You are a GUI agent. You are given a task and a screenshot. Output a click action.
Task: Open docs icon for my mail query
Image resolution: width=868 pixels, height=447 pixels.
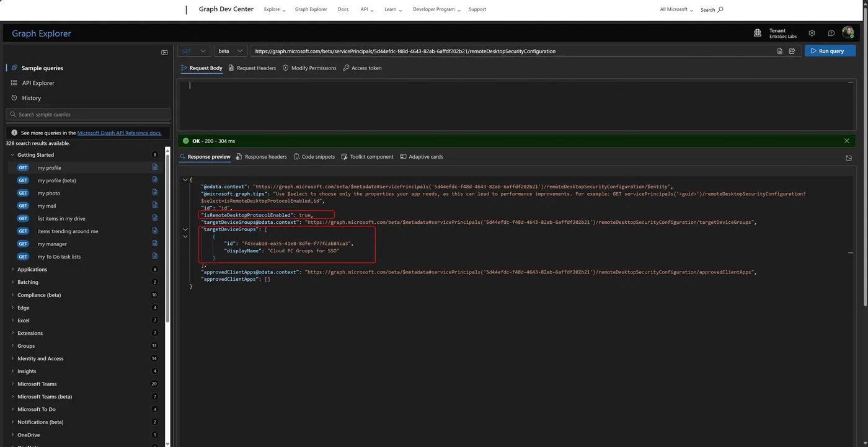155,206
